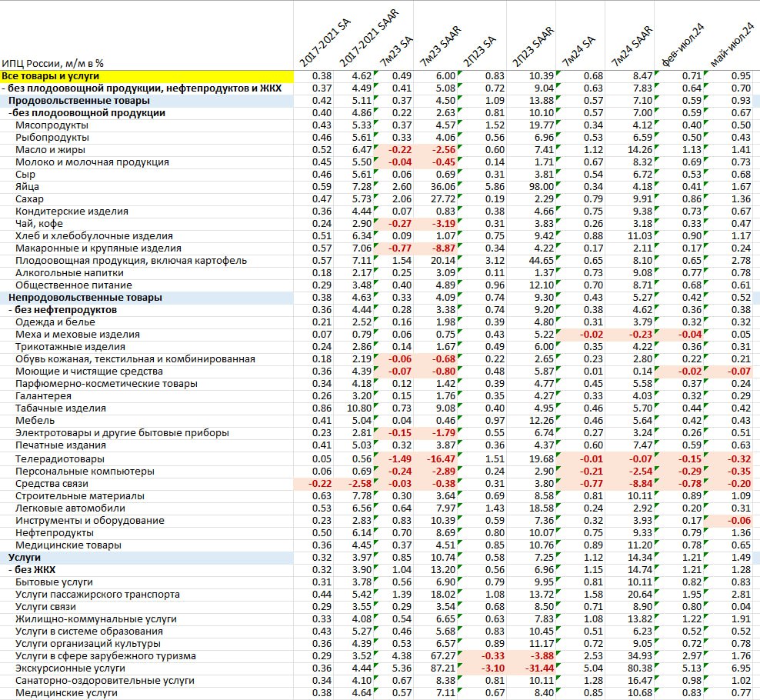Click the -31.44 value in Экскурсионные услуги row
760x700 pixels.
pyautogui.click(x=538, y=668)
